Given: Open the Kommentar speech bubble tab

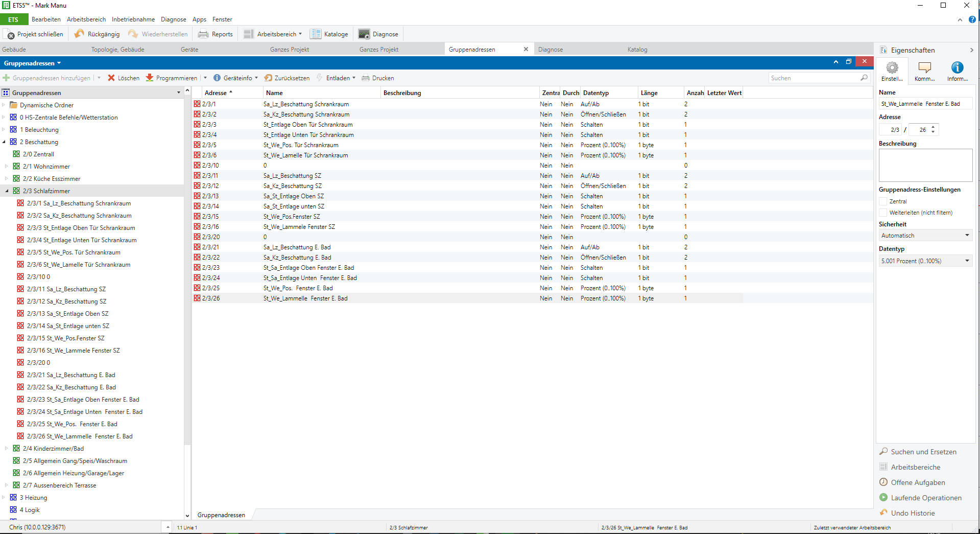Looking at the screenshot, I should [924, 68].
